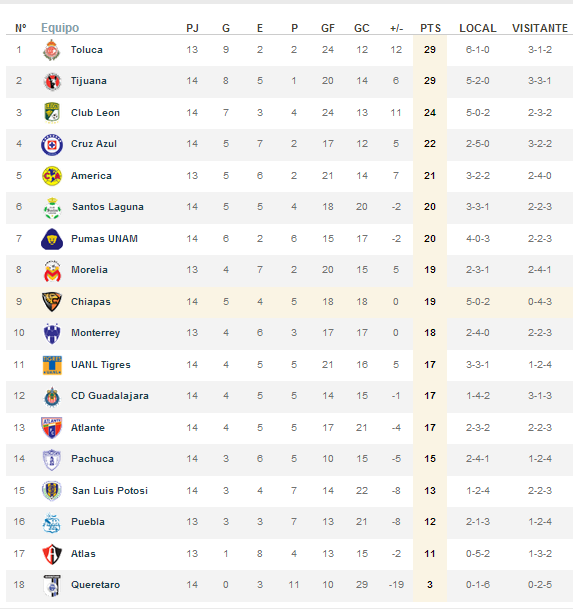The width and height of the screenshot is (573, 609).
Task: Click the Morelia team name
Action: tap(89, 270)
